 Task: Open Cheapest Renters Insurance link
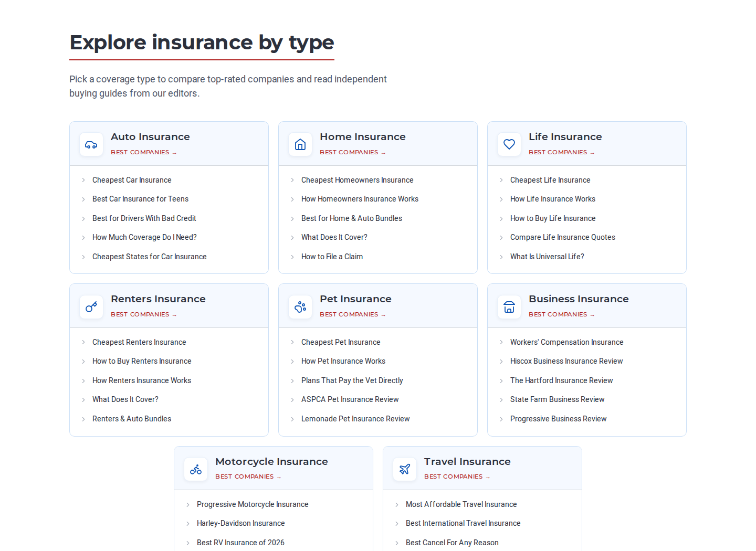[139, 342]
